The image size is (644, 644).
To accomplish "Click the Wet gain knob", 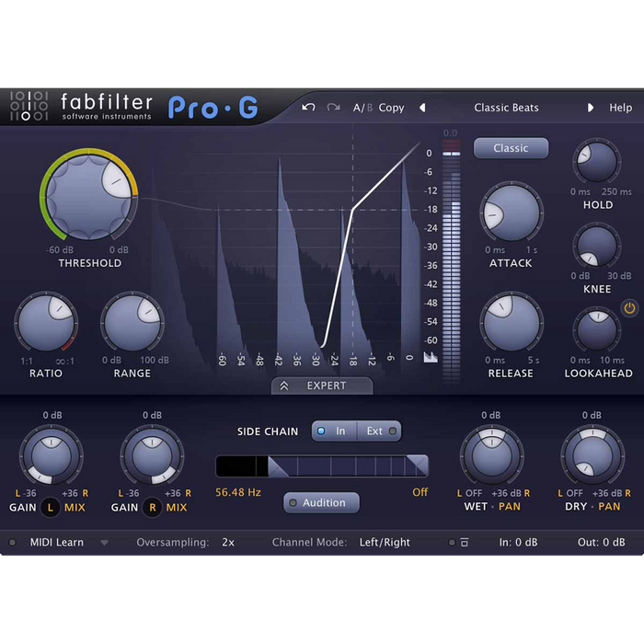I will point(491,456).
